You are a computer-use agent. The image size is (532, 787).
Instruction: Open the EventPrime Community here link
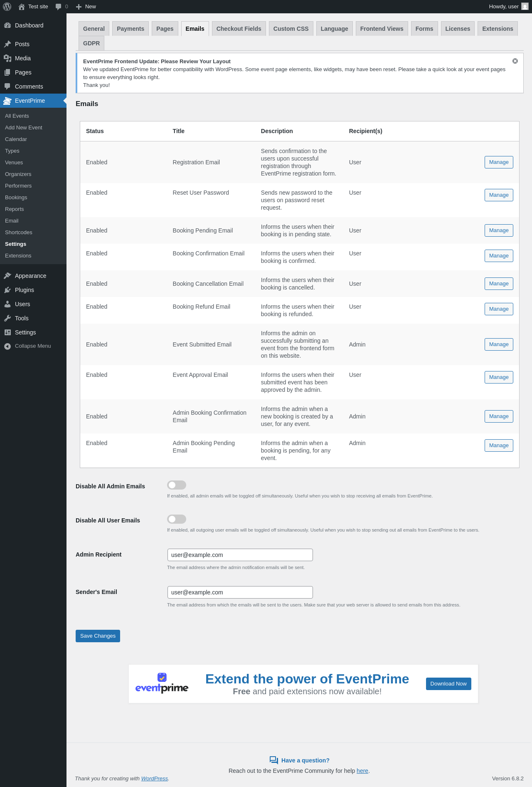pos(362,771)
